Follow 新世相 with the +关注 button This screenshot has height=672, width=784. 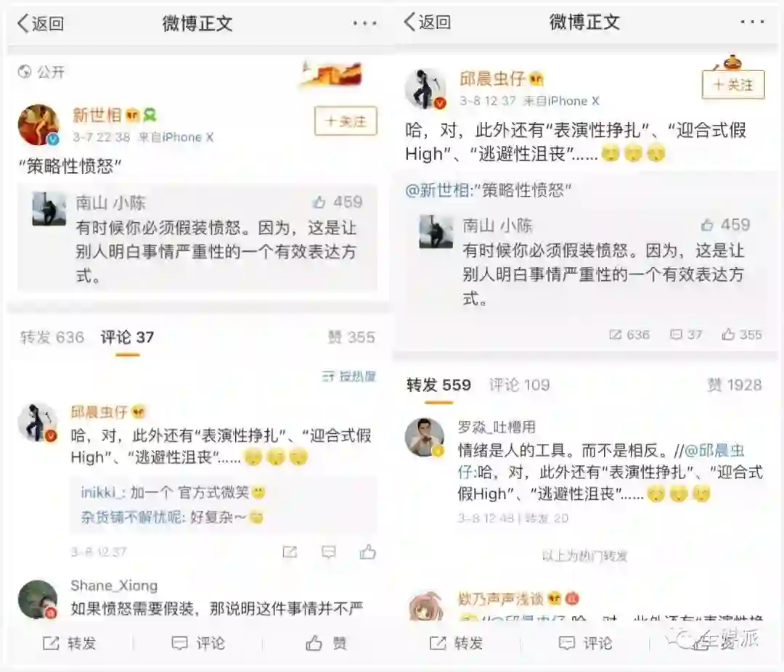(346, 121)
